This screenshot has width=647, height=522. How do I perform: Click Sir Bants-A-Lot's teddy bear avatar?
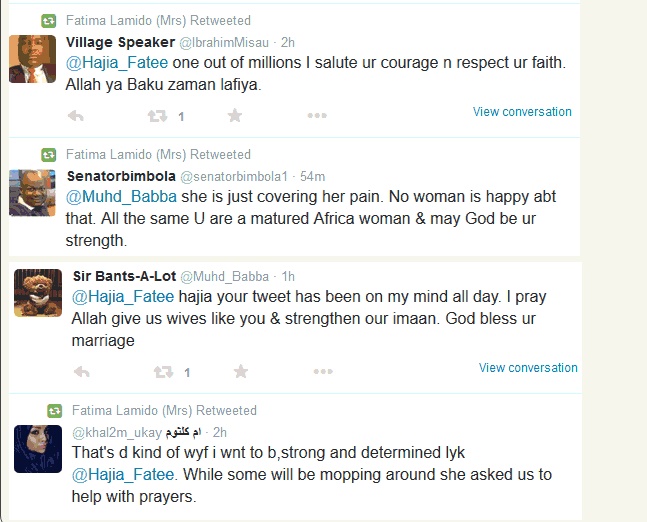(x=38, y=294)
